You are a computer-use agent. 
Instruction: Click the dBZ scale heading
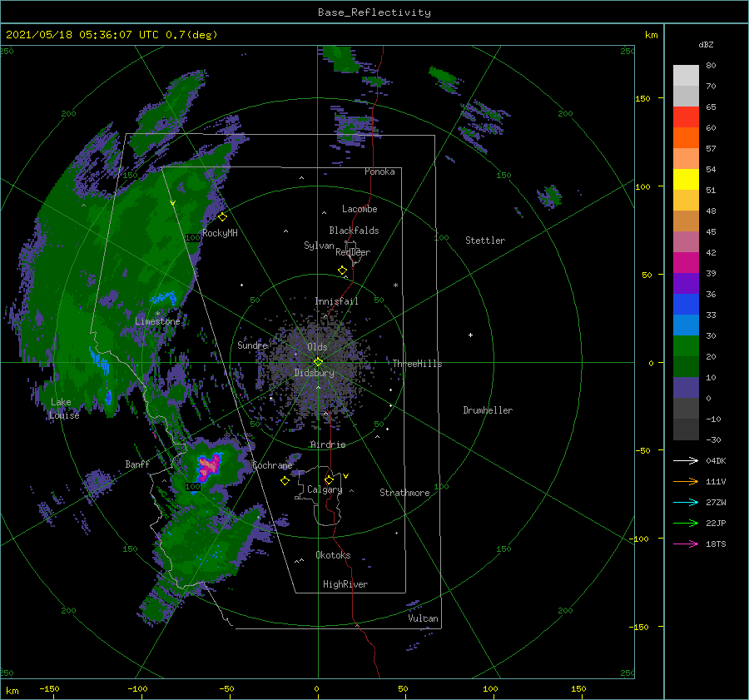pyautogui.click(x=706, y=45)
